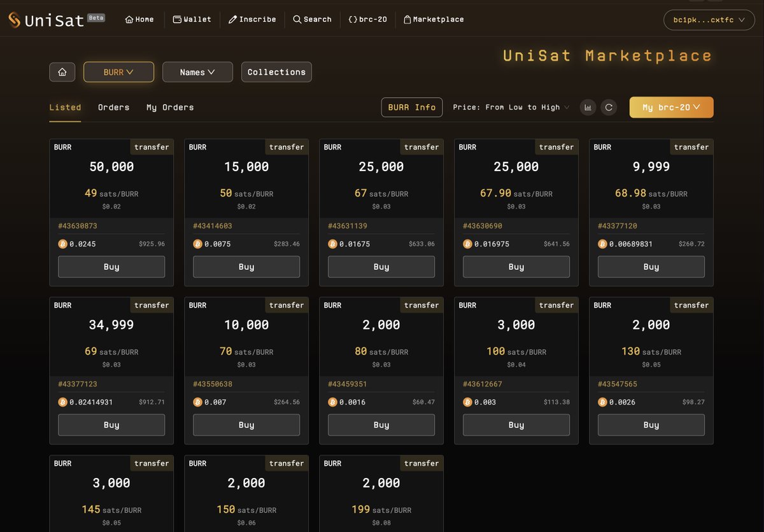The height and width of the screenshot is (532, 764).
Task: Click Bitcoin icon next to 0.0075
Action: [x=197, y=244]
